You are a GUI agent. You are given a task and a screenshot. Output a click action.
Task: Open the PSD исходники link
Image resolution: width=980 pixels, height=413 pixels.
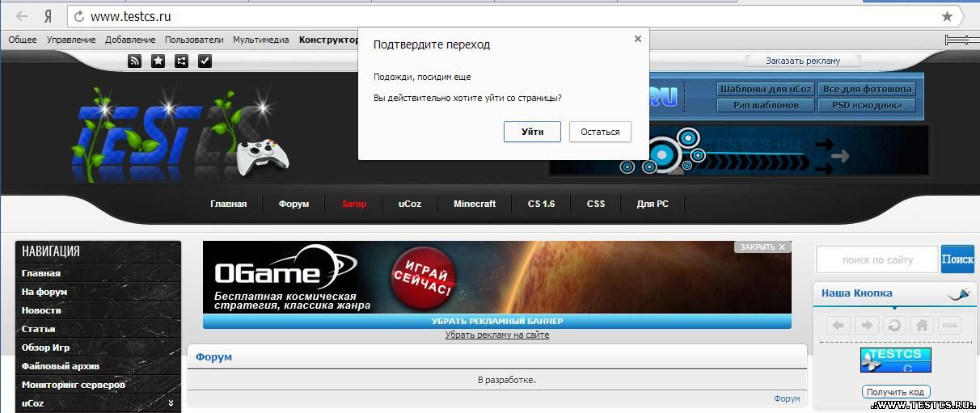click(x=867, y=105)
